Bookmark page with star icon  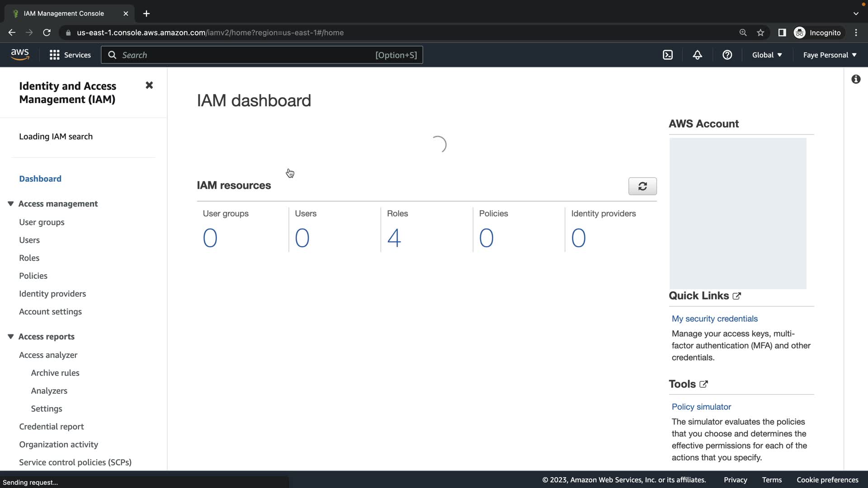[760, 33]
